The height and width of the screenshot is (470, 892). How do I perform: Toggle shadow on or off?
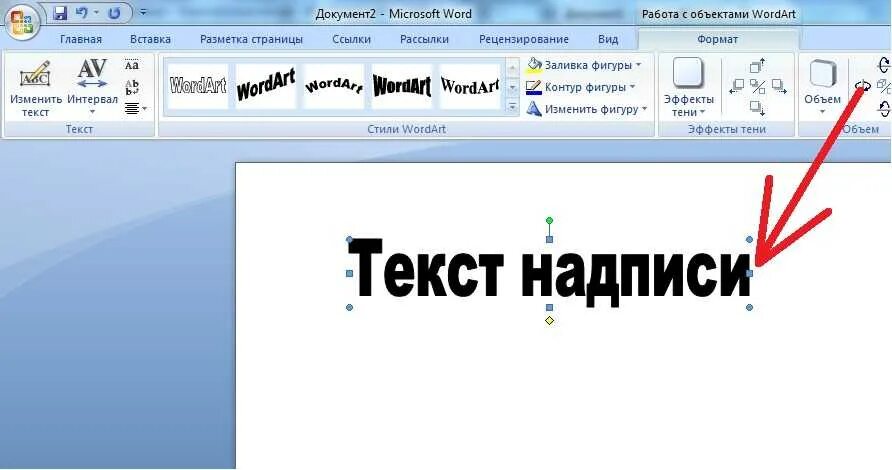point(758,86)
